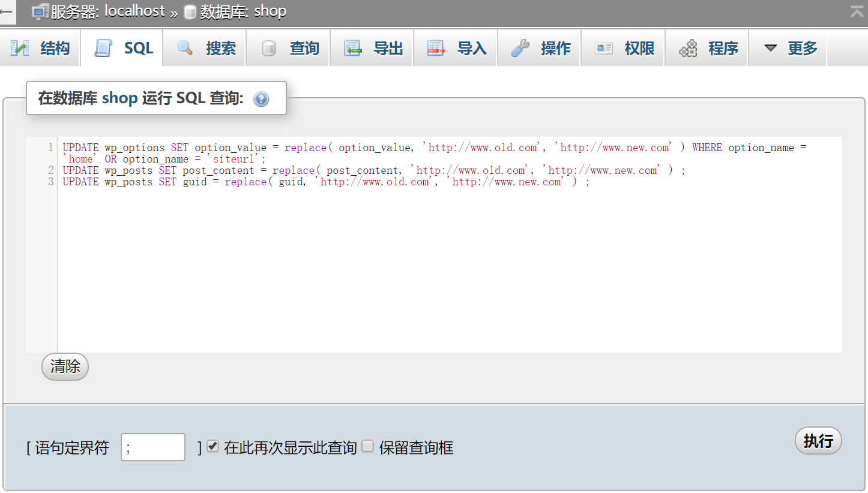Click the left back arrow panel toggle
This screenshot has width=868, height=493.
5,13
